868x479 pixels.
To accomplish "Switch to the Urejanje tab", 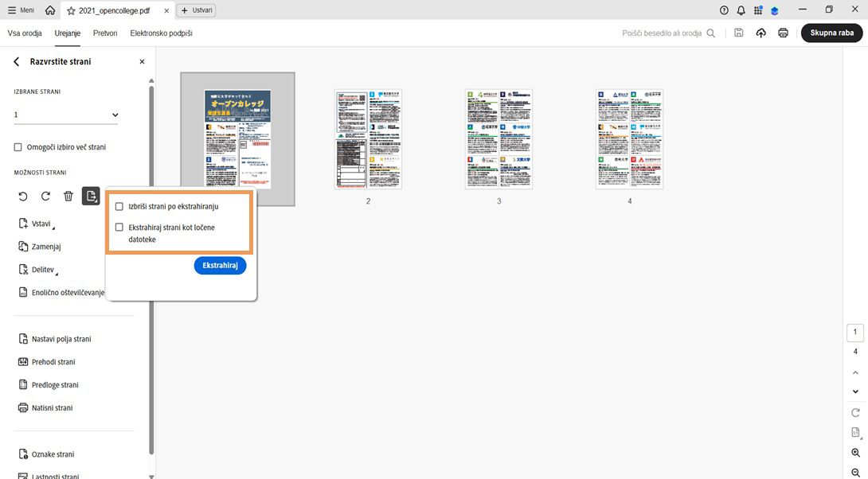I will [67, 33].
